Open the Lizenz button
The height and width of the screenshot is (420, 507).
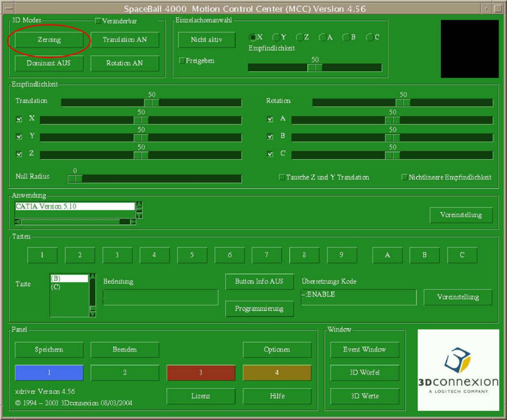(201, 396)
